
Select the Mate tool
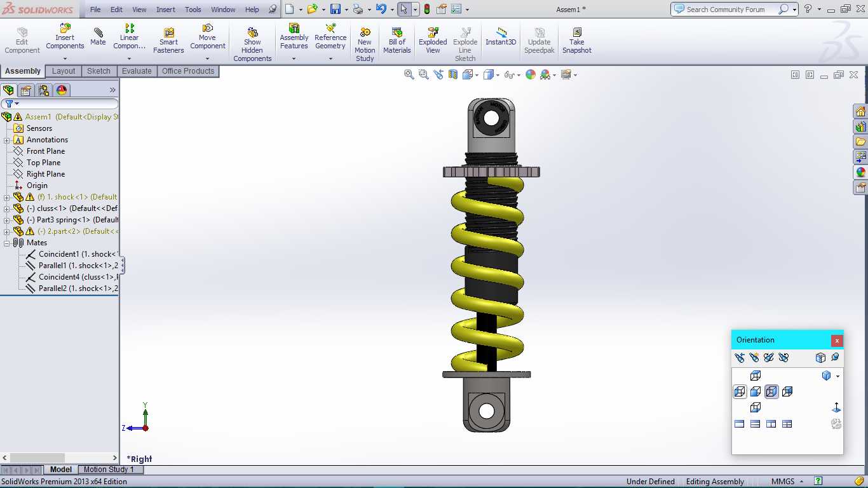pos(98,37)
